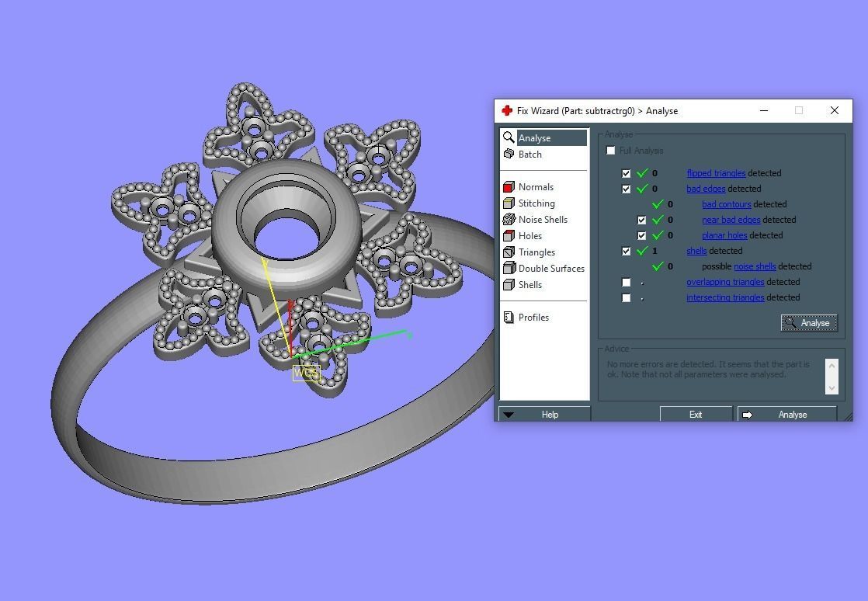Screen dimensions: 868x601
Task: Open the bad contours link
Action: [726, 204]
